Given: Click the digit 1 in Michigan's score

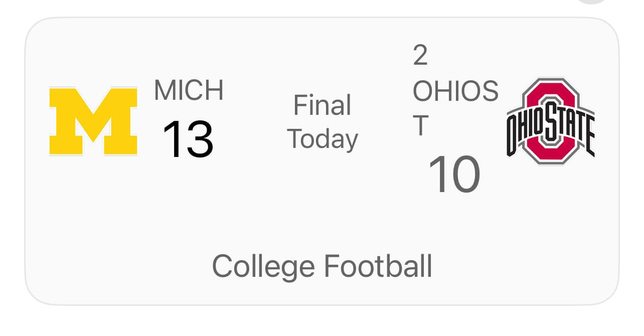Looking at the screenshot, I should tap(172, 140).
